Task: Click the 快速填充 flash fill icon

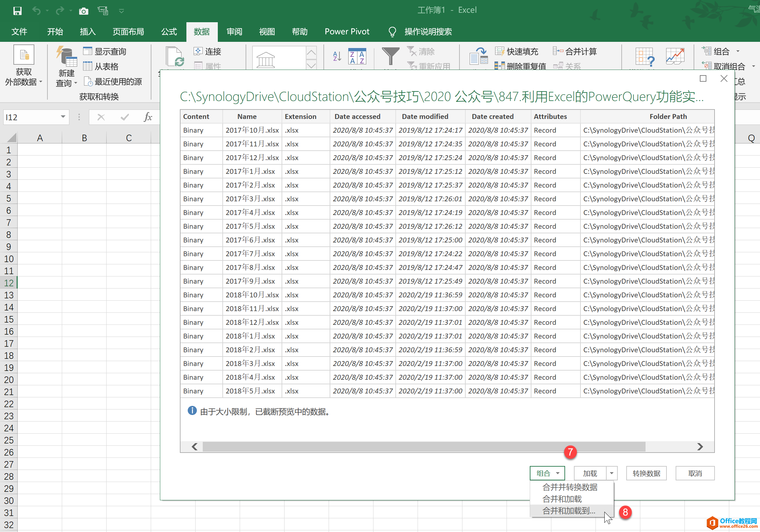Action: click(x=499, y=51)
